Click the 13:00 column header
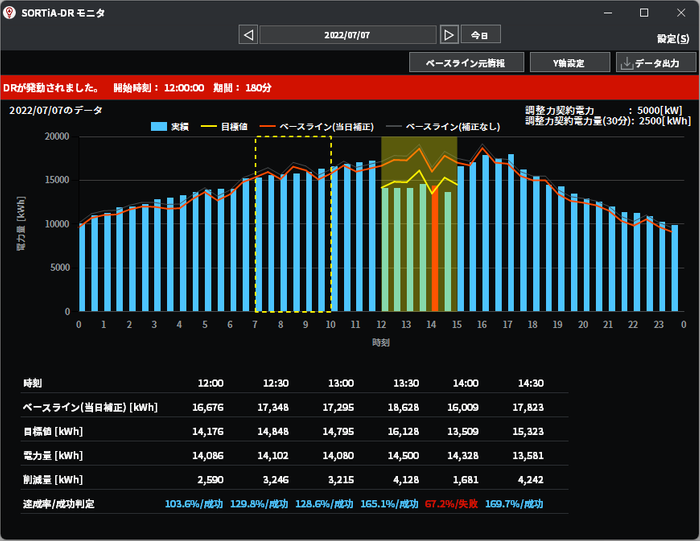Screen dimensions: 700x541 coord(341,383)
